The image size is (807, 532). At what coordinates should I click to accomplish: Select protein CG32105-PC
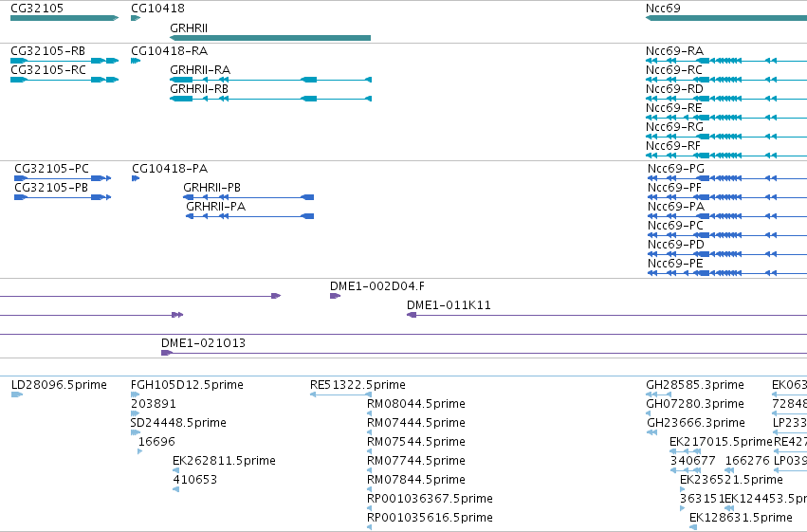pos(51,169)
